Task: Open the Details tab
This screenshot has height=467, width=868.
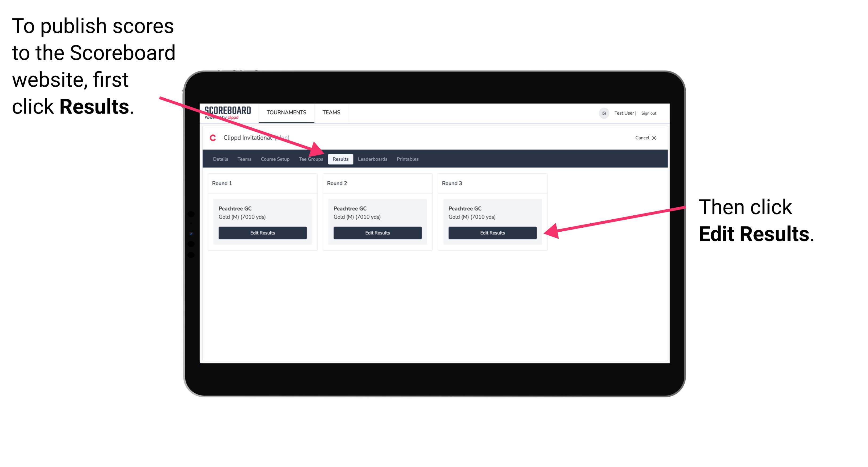Action: (x=221, y=159)
